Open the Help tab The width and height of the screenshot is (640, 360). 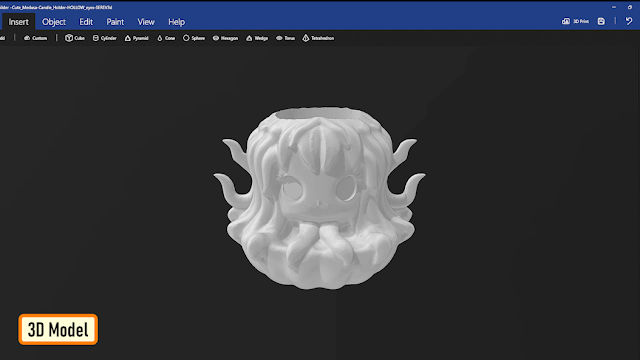pyautogui.click(x=176, y=22)
